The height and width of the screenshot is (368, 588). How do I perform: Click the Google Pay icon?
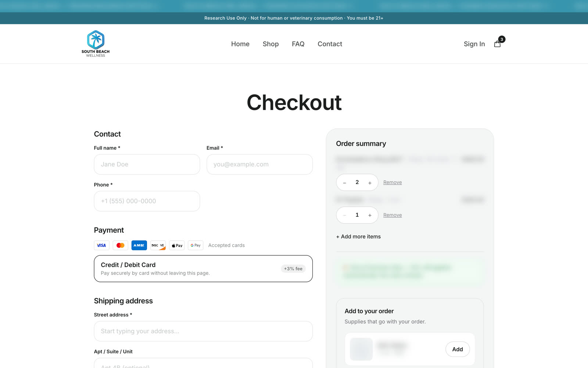click(196, 245)
